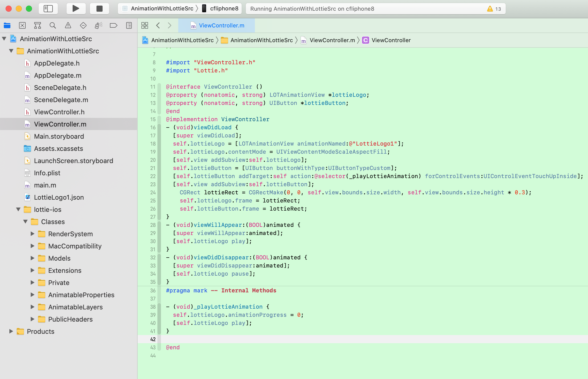
Task: Open the Symbol navigator icon
Action: [x=38, y=25]
